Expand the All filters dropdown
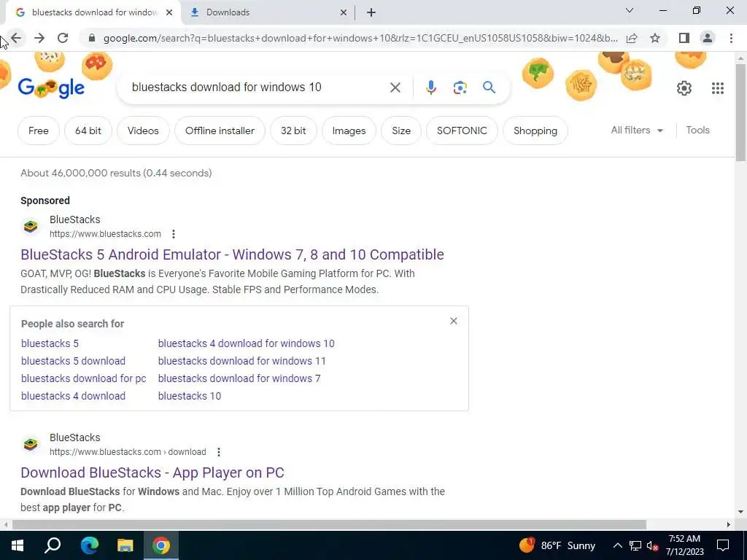Screen dimensions: 747x560 coord(637,130)
